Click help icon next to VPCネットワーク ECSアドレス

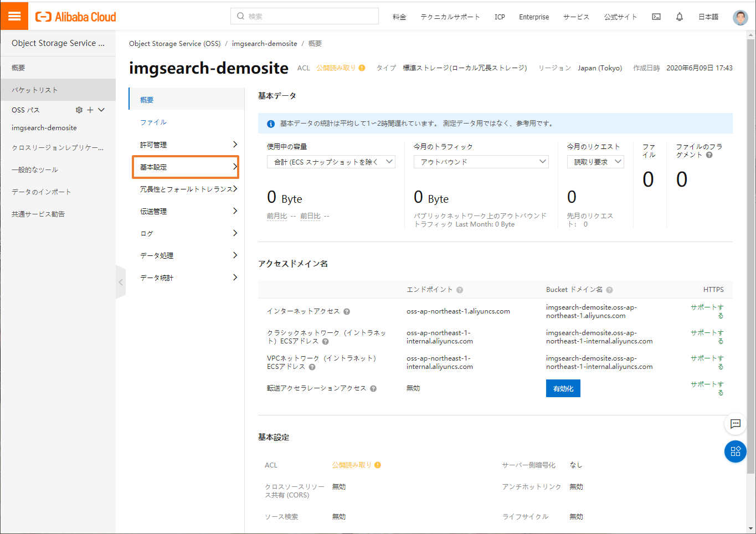[x=312, y=367]
